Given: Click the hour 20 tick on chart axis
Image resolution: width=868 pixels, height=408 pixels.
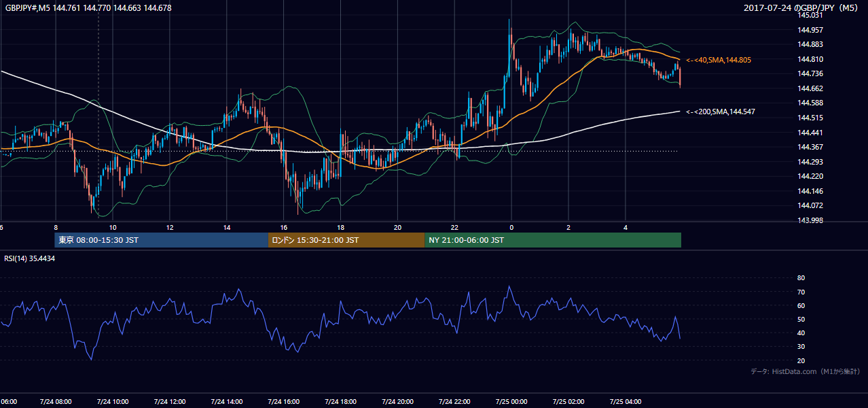Looking at the screenshot, I should [398, 227].
